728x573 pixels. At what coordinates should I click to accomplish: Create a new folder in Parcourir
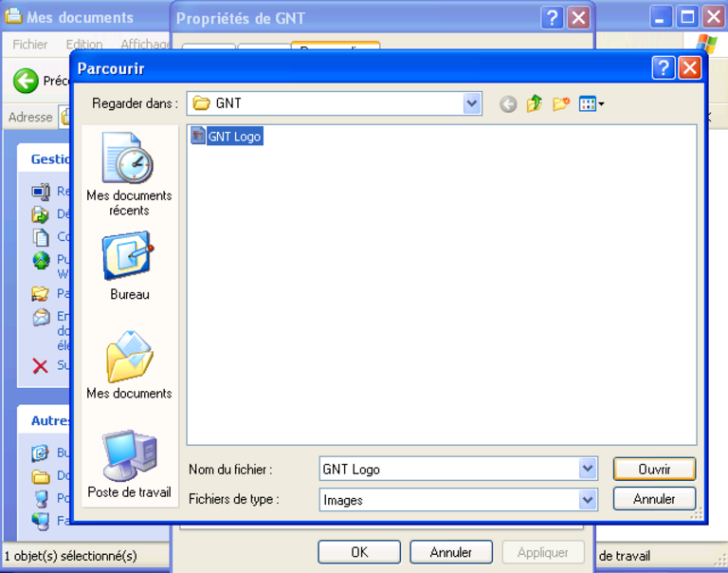[561, 103]
